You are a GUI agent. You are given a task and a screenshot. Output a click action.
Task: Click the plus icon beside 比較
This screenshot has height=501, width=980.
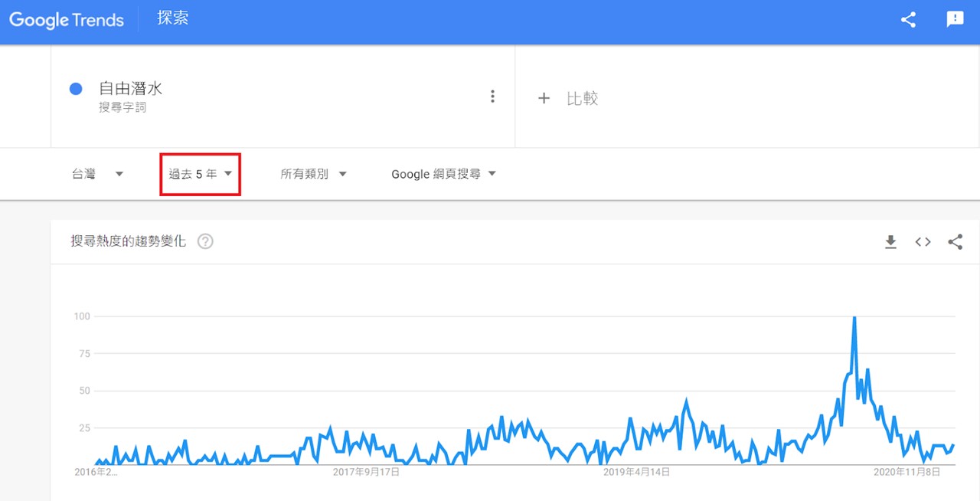click(544, 98)
